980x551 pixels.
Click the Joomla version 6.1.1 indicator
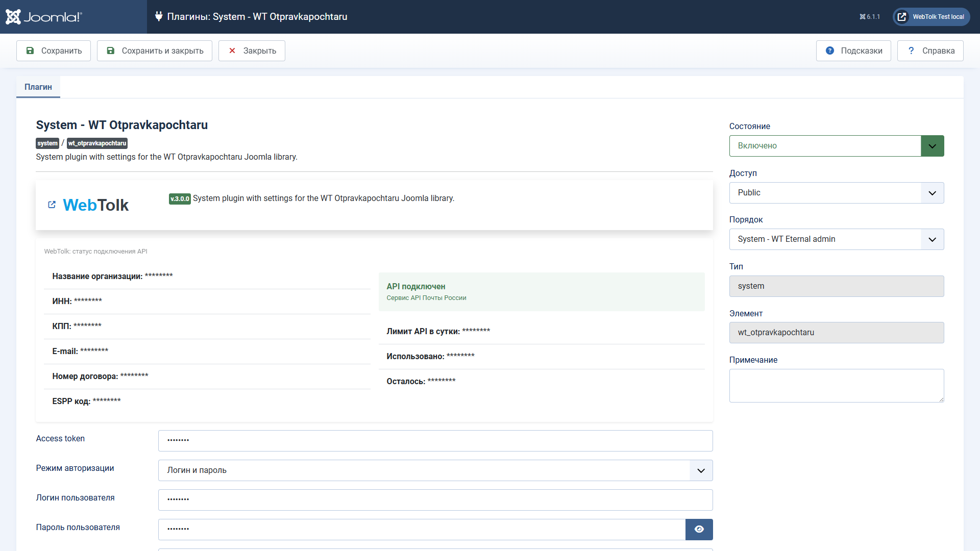pos(870,17)
